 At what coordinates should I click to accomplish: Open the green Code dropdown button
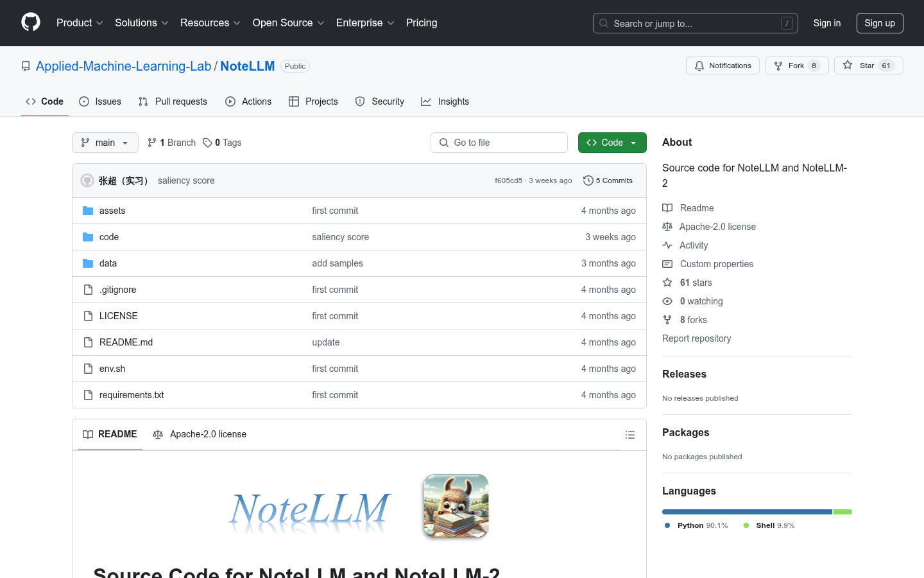[x=612, y=143]
